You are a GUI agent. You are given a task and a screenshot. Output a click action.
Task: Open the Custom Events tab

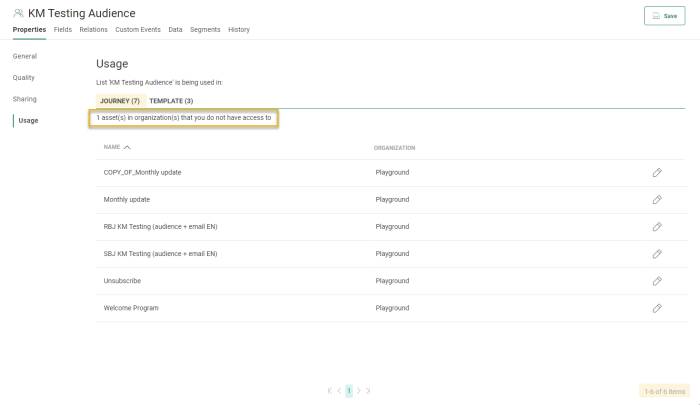click(x=139, y=30)
